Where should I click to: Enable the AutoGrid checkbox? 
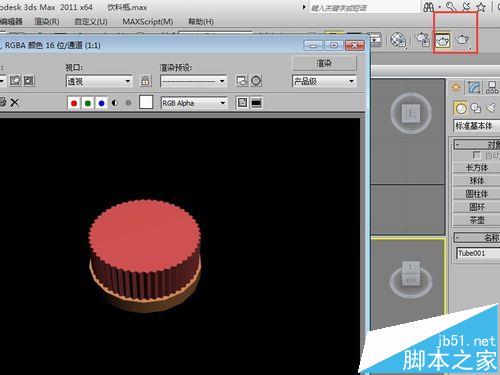477,155
